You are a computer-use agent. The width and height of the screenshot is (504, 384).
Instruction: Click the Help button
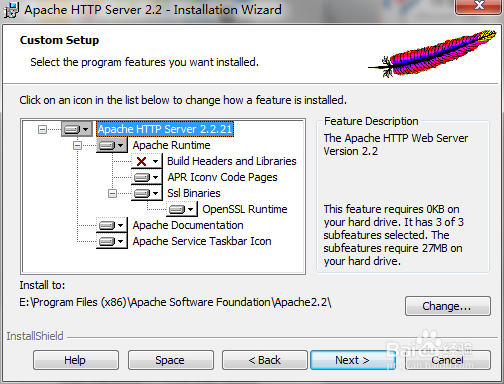[76, 360]
